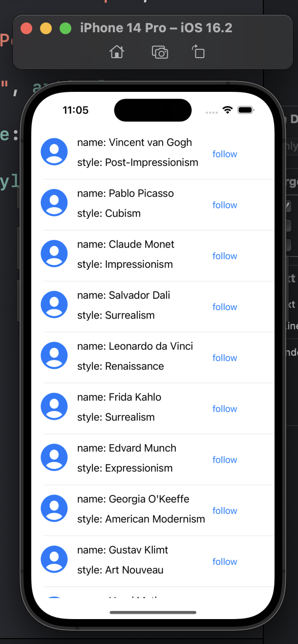The image size is (298, 644).
Task: Rotate the simulator device icon
Action: pyautogui.click(x=198, y=52)
